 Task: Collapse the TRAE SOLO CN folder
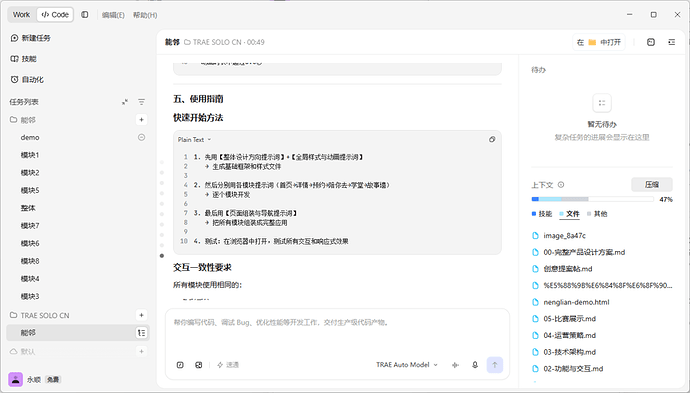(40, 315)
